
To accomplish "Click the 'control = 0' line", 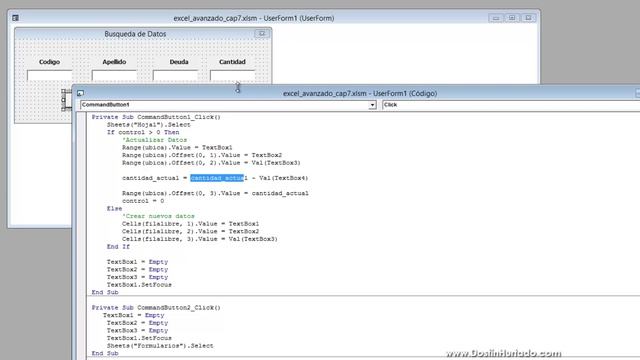I will click(143, 201).
